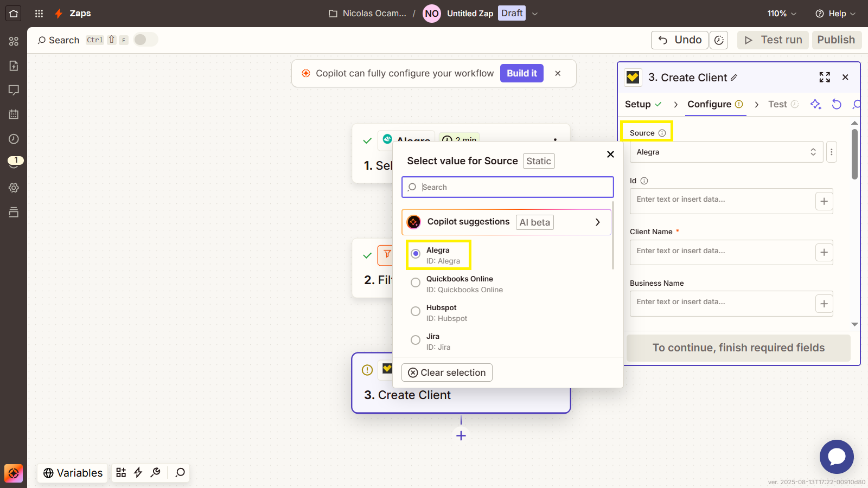Open settings gear in left sidebar
This screenshot has height=488, width=868.
14,188
